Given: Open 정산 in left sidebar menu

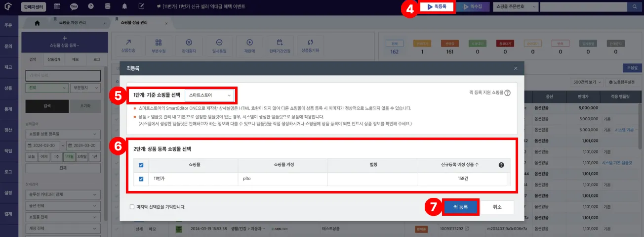Looking at the screenshot, I should coord(8,130).
